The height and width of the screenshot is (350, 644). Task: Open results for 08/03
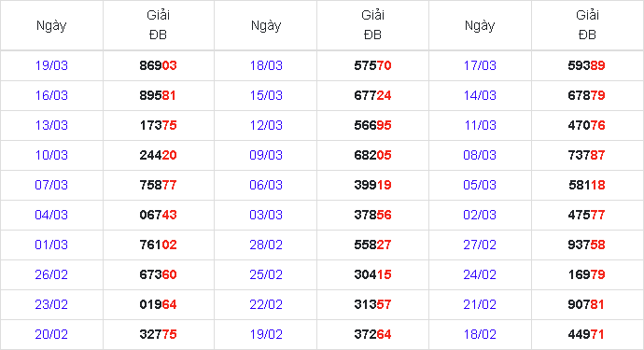coord(480,155)
